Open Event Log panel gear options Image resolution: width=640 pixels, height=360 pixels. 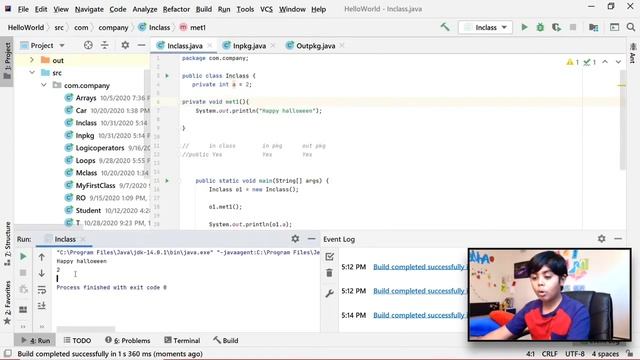pos(602,239)
